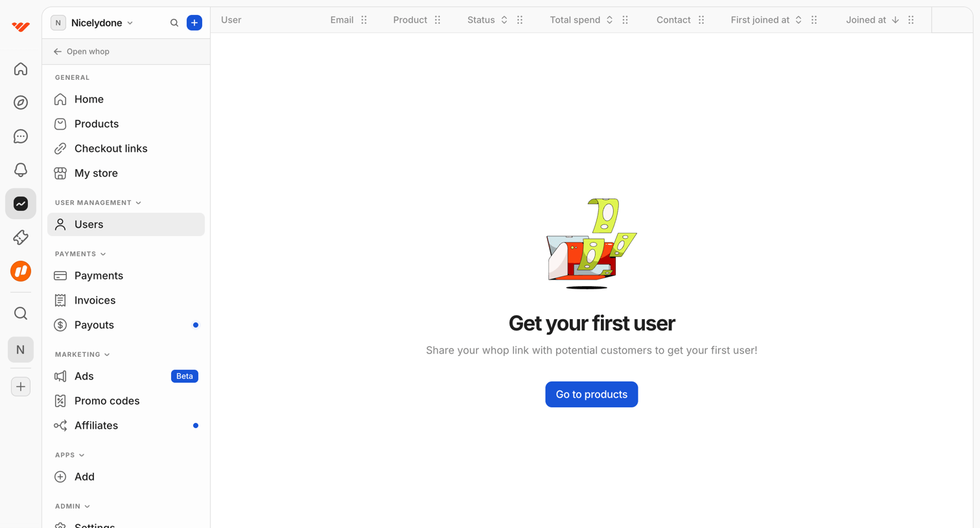Image resolution: width=980 pixels, height=528 pixels.
Task: Open Ads beta page
Action: [x=126, y=376]
